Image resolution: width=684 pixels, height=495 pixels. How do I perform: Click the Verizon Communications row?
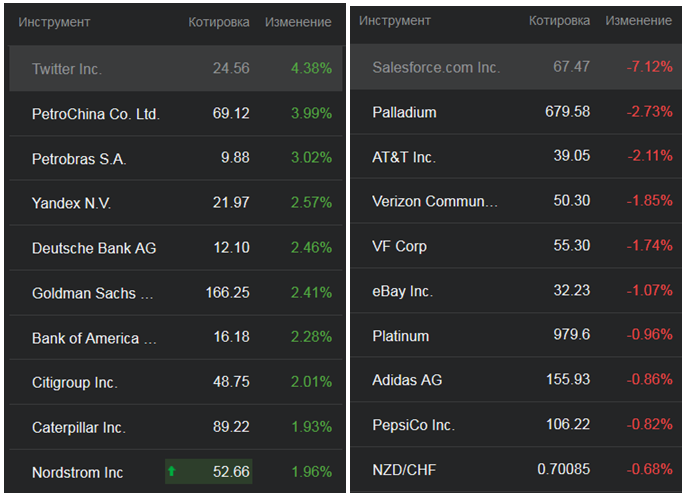(x=434, y=201)
